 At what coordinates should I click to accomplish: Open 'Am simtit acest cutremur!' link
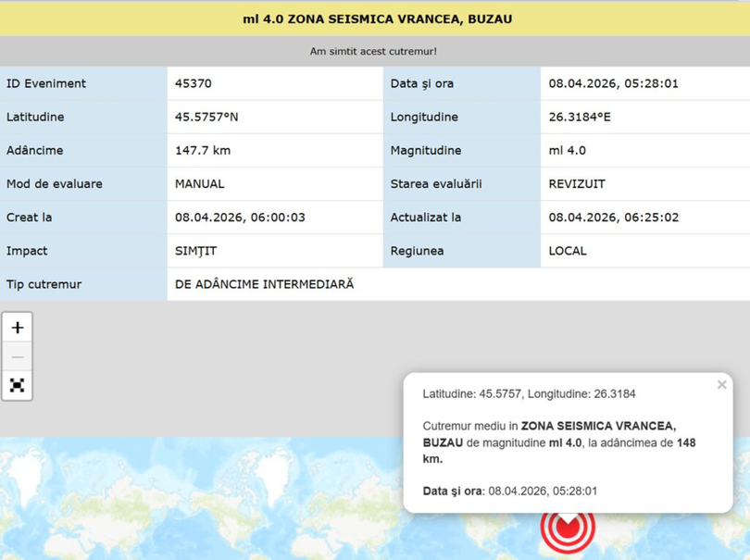(x=373, y=52)
